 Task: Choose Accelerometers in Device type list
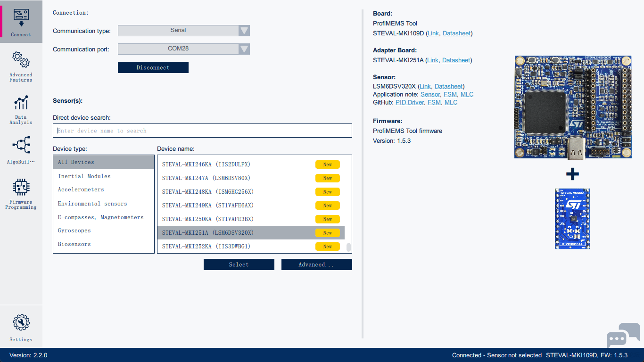[x=81, y=189]
